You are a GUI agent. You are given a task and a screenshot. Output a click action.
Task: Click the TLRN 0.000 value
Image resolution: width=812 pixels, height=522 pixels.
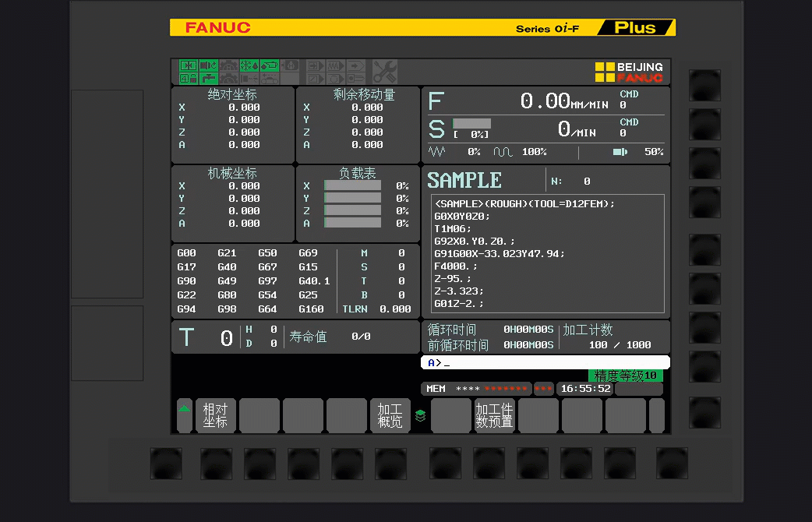395,309
